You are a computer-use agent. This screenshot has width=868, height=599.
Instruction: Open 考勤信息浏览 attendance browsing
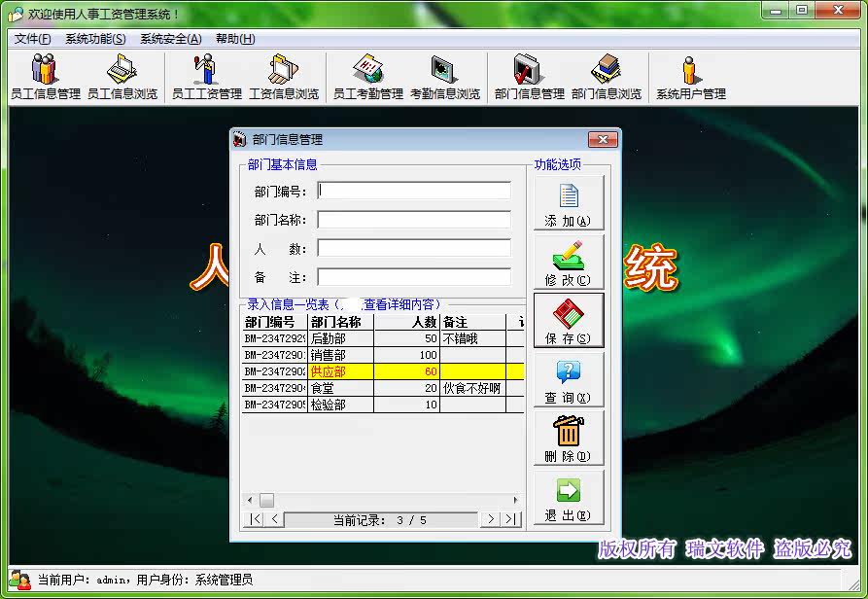coord(446,76)
